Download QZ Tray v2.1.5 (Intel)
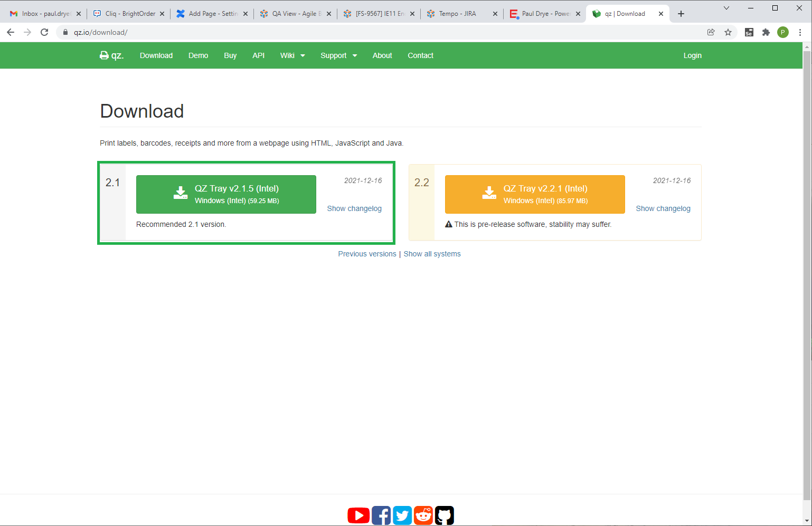Viewport: 812px width, 526px height. click(226, 194)
